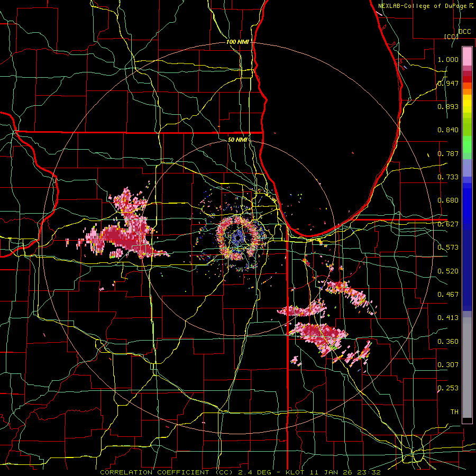Click the bright green segment of the color bar
Image resolution: width=476 pixels, height=476 pixels.
(x=467, y=144)
